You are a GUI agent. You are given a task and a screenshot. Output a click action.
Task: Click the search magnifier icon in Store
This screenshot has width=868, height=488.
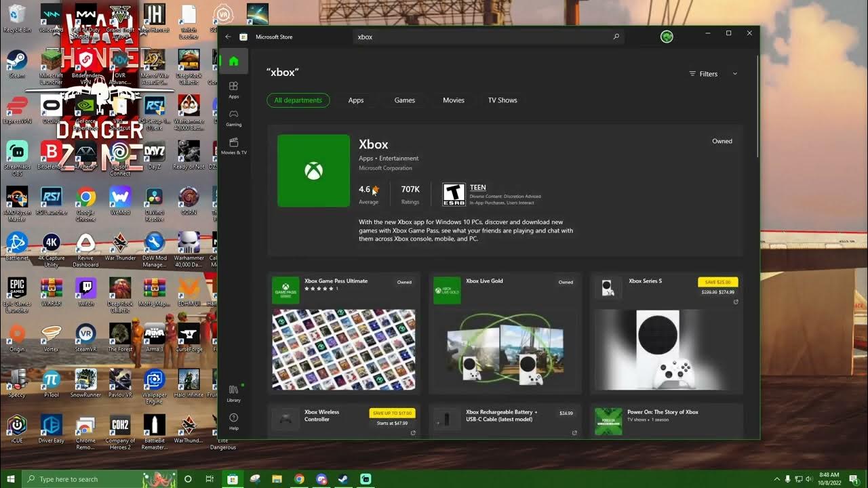(x=616, y=37)
